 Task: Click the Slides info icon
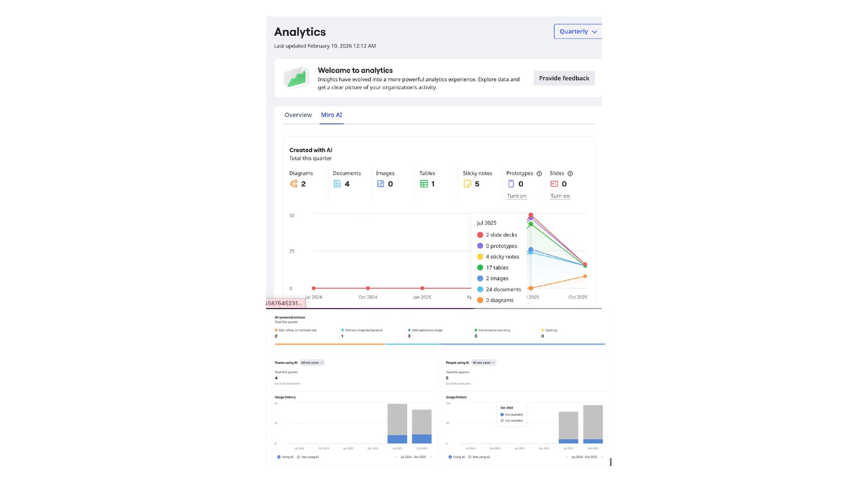[x=570, y=174]
